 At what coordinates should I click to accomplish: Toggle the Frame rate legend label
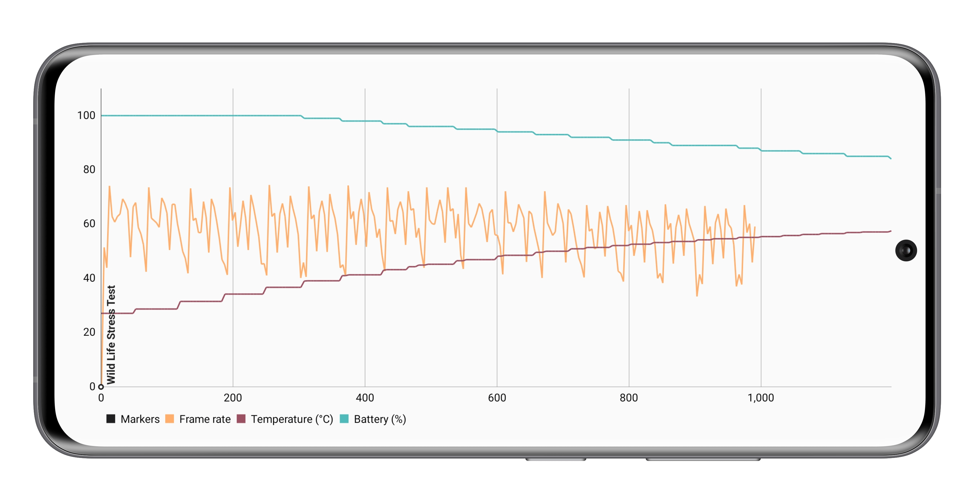click(205, 419)
